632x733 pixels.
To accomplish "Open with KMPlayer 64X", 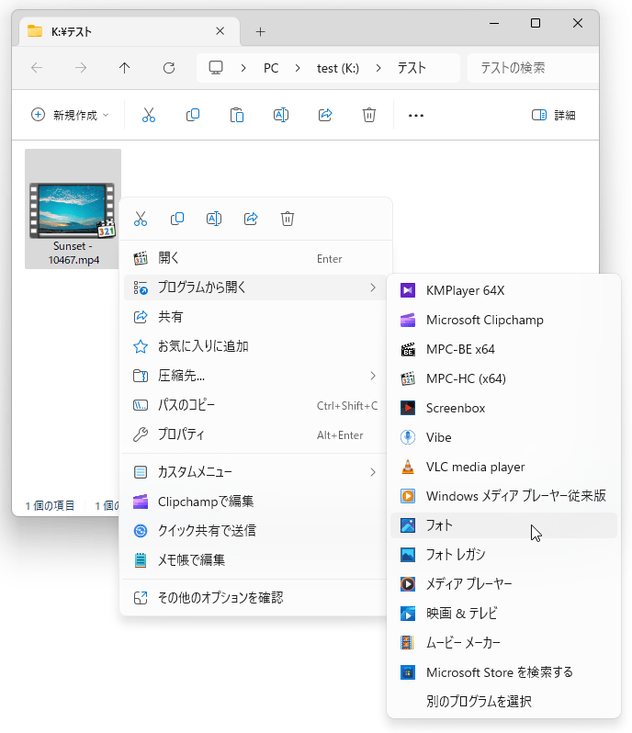I will (x=503, y=290).
